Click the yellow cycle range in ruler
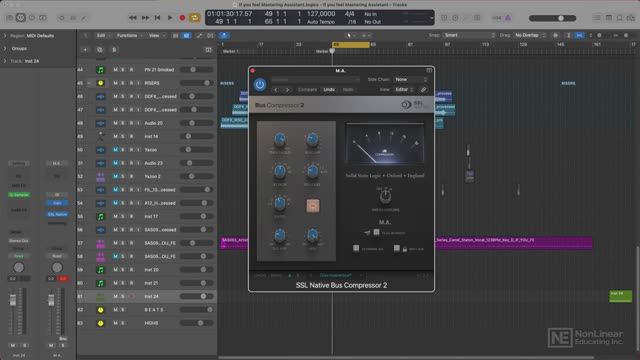The width and height of the screenshot is (640, 360). 351,44
